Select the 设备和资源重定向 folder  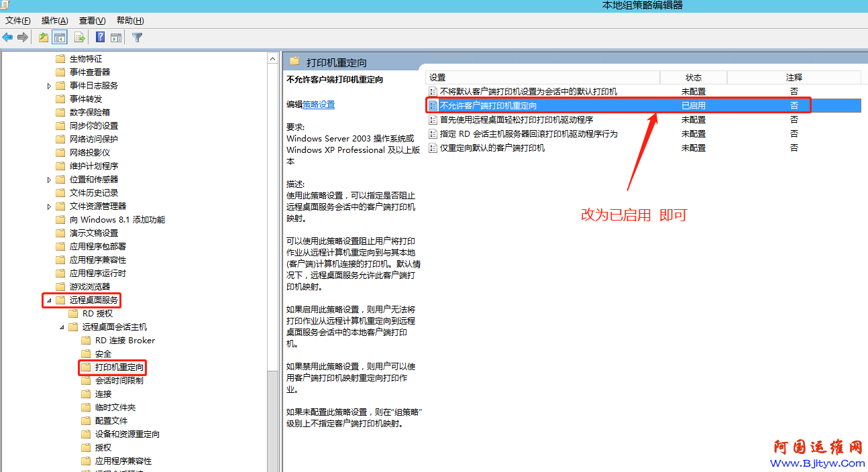tap(127, 434)
